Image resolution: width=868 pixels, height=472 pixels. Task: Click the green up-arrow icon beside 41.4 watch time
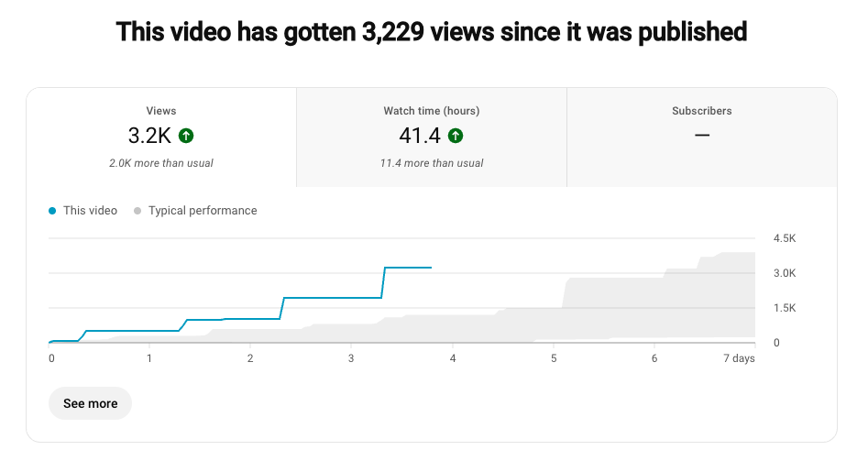[456, 136]
